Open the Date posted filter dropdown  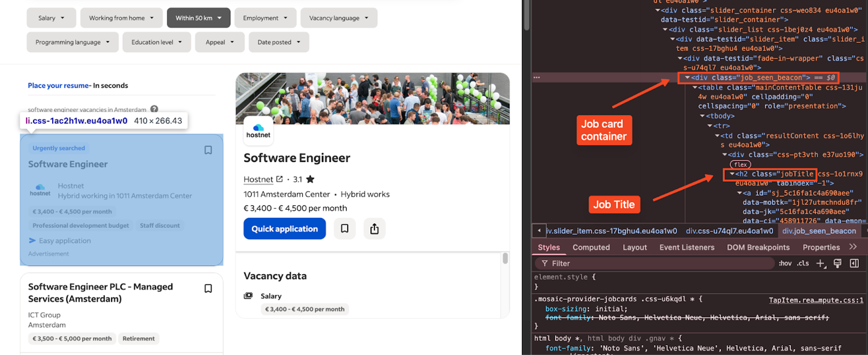[278, 42]
